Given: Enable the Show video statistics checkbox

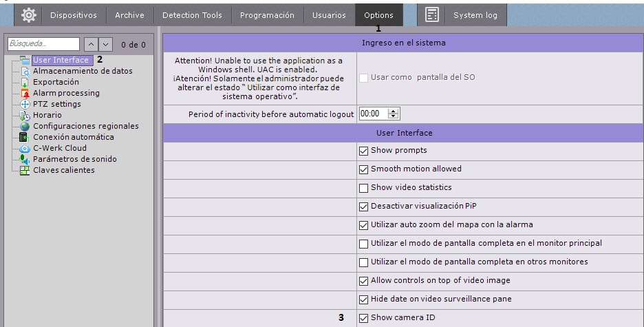Looking at the screenshot, I should (364, 188).
